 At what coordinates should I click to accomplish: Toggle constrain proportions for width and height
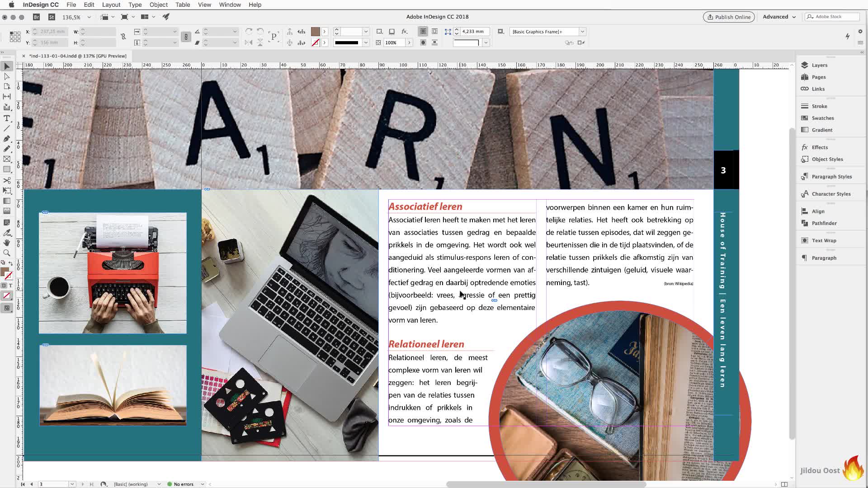[123, 37]
